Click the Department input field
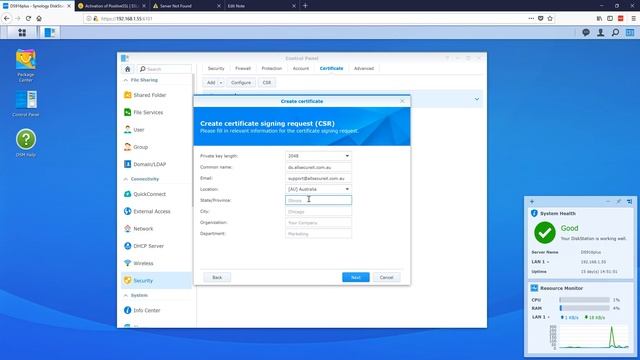The height and width of the screenshot is (360, 640). [x=318, y=233]
